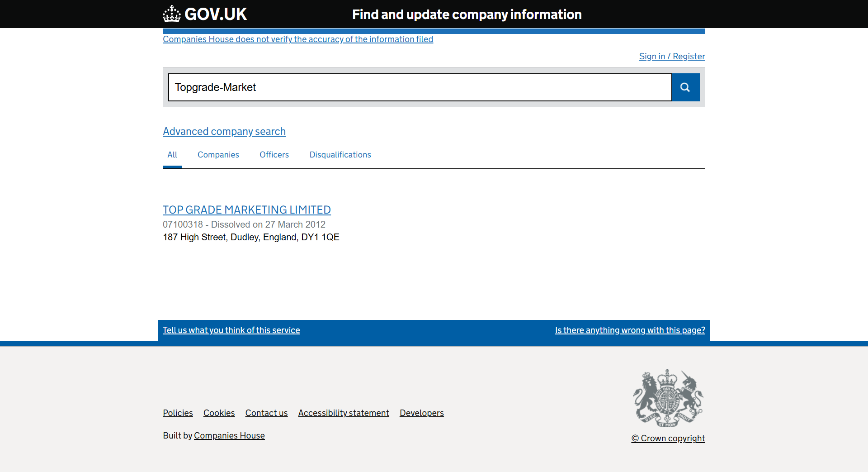Click the address 187 High Street, Dudley
Image resolution: width=868 pixels, height=472 pixels.
(x=251, y=237)
